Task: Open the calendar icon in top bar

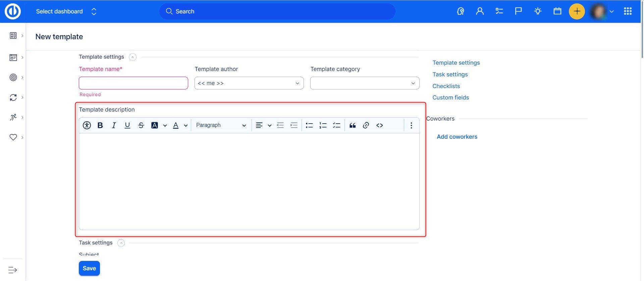Action: click(557, 11)
